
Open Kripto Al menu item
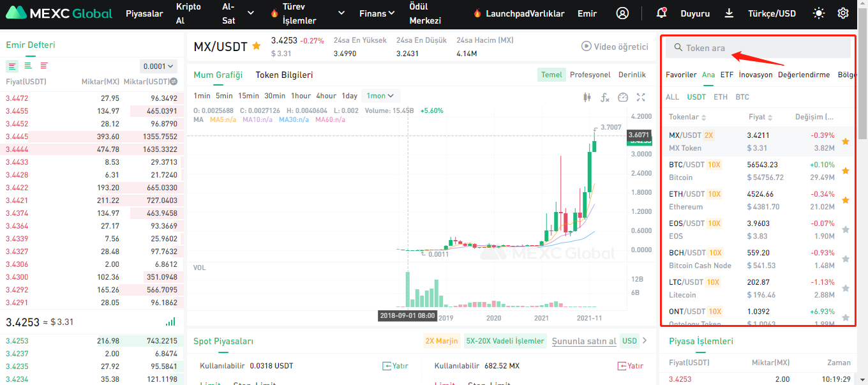click(x=188, y=13)
